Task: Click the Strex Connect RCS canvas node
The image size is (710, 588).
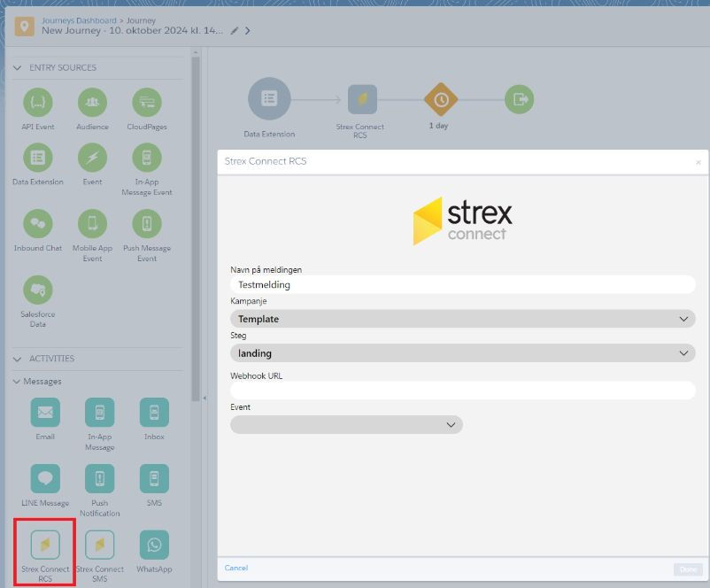Action: 362,99
